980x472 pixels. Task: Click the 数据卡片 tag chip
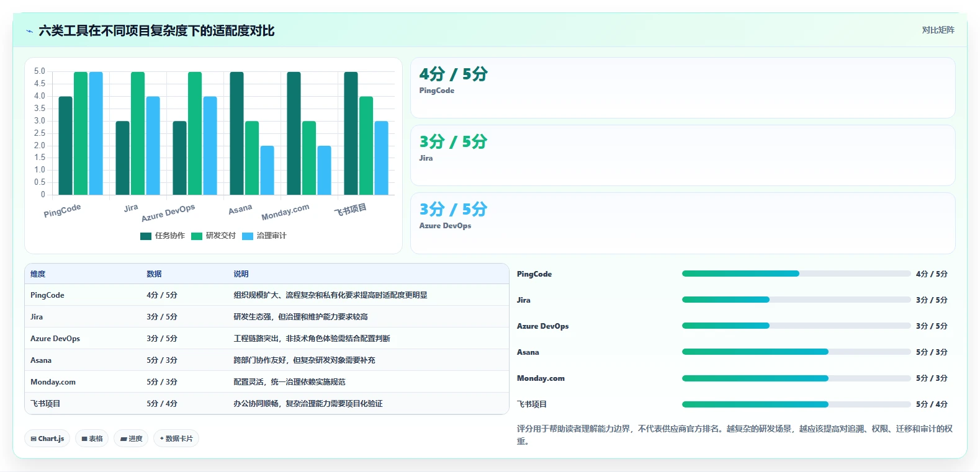(x=176, y=439)
